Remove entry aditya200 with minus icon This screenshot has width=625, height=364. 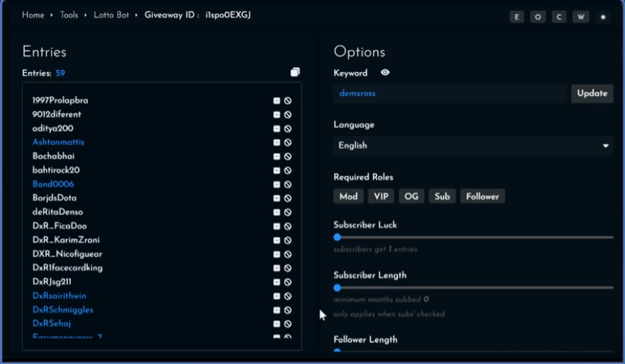click(x=277, y=129)
